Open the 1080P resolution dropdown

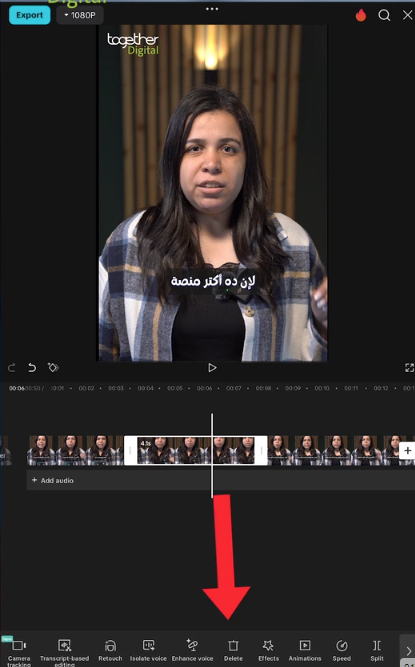[x=80, y=15]
